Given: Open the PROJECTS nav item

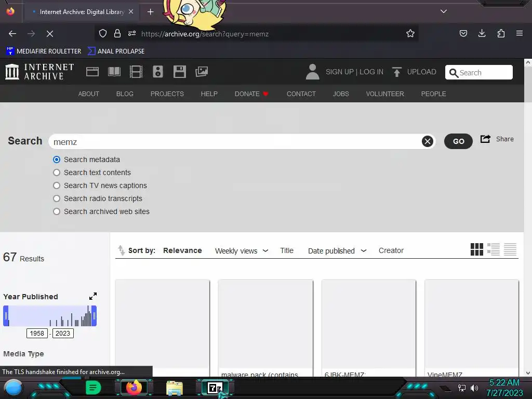Looking at the screenshot, I should click(167, 94).
